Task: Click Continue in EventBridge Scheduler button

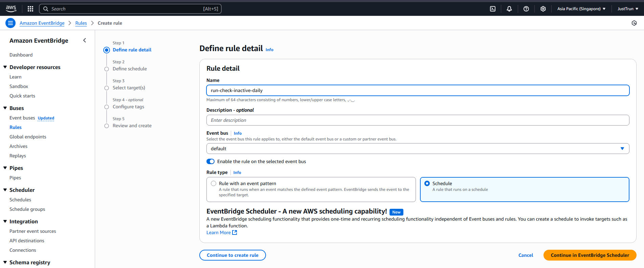Action: (590, 255)
